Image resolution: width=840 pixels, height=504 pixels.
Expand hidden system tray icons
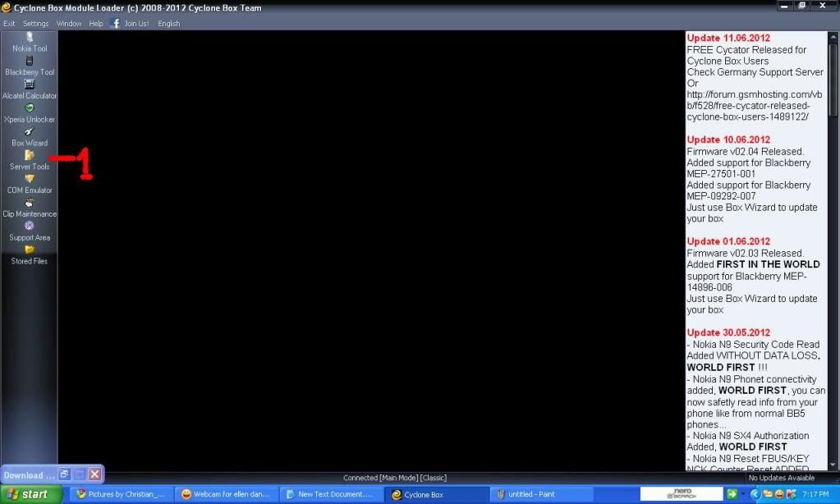(x=755, y=494)
